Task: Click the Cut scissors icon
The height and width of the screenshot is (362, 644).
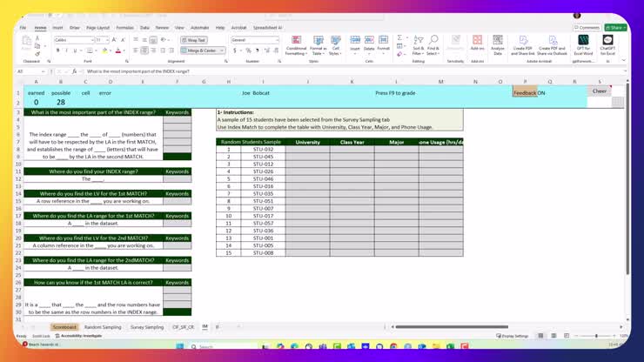Action: [37, 38]
